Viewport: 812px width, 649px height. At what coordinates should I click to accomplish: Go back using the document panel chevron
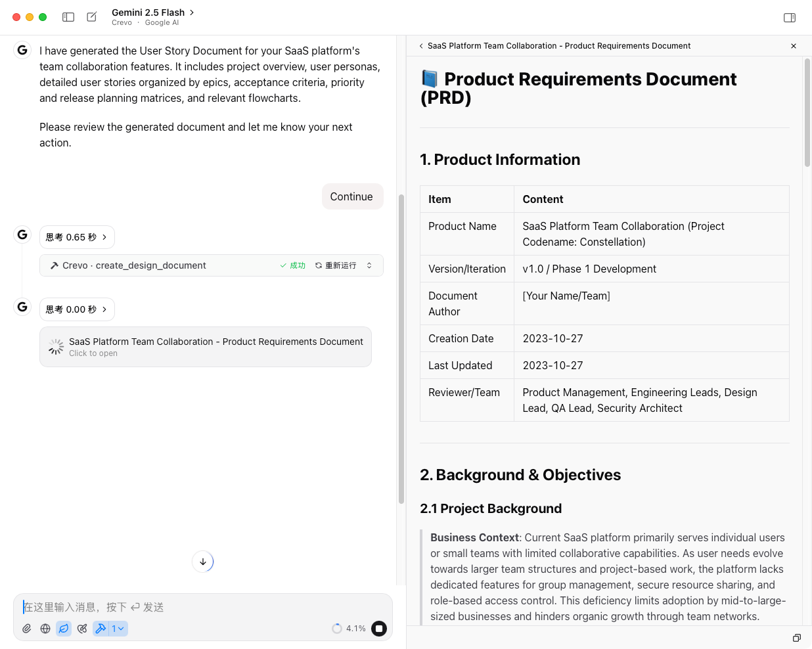[x=421, y=46]
